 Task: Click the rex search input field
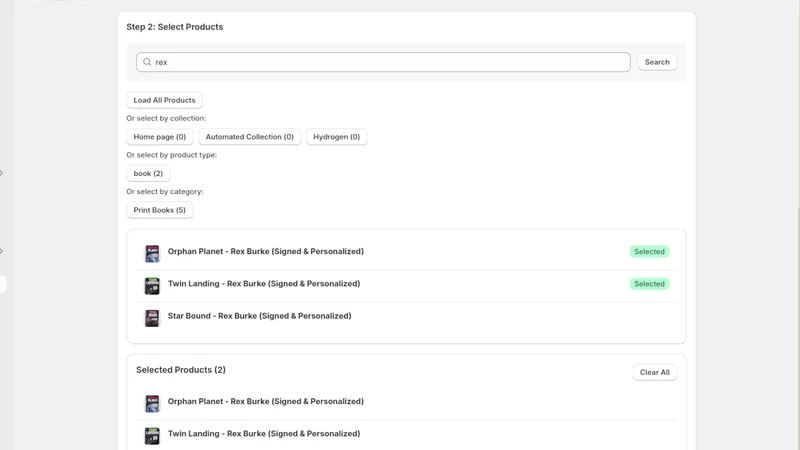point(383,62)
